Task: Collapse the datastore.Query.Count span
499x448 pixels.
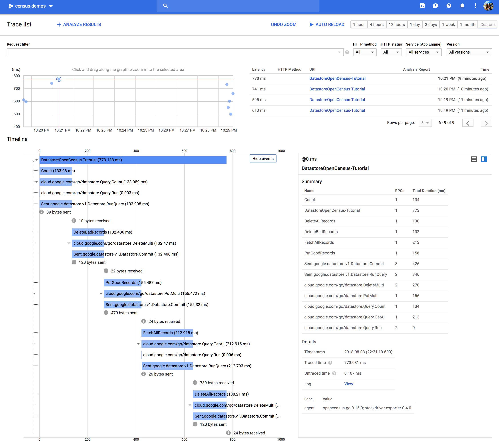Action: 36,182
